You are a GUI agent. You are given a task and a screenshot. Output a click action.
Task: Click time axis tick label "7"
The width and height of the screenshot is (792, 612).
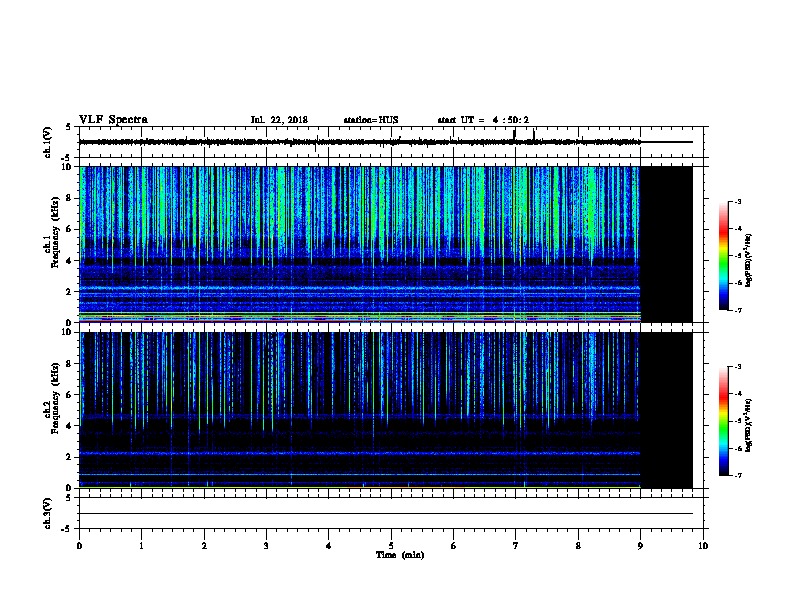(516, 546)
